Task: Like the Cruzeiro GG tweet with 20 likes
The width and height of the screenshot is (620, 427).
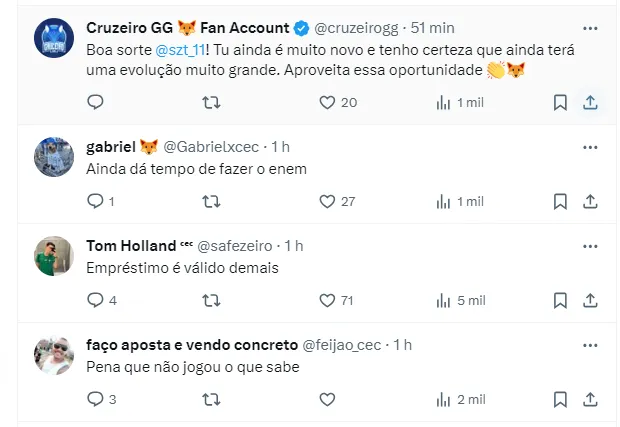Action: (x=338, y=103)
